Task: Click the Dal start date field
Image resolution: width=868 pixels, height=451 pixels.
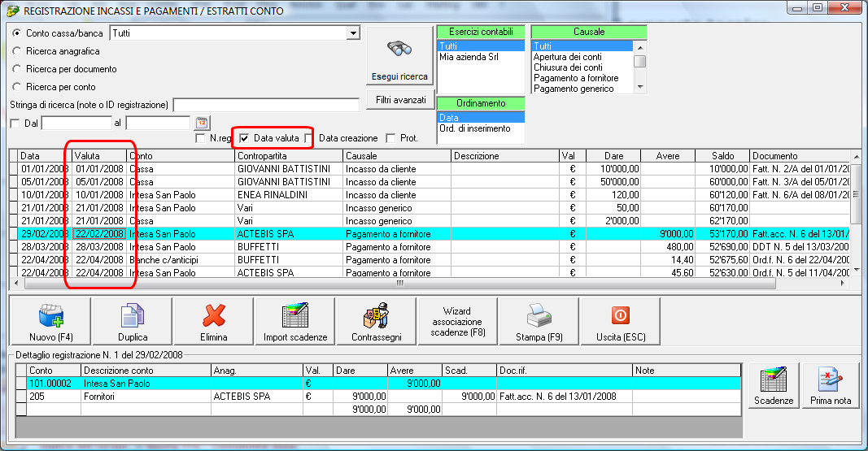Action: [76, 124]
